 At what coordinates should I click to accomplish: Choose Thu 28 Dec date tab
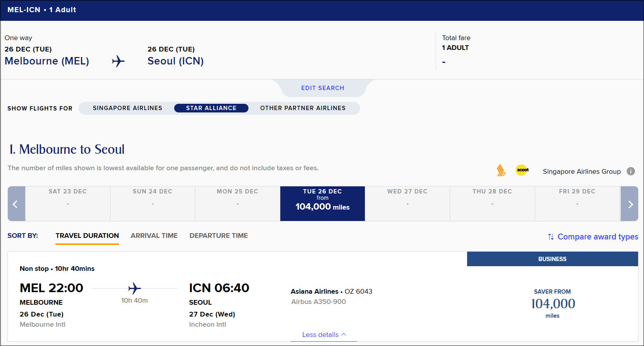[x=492, y=204]
